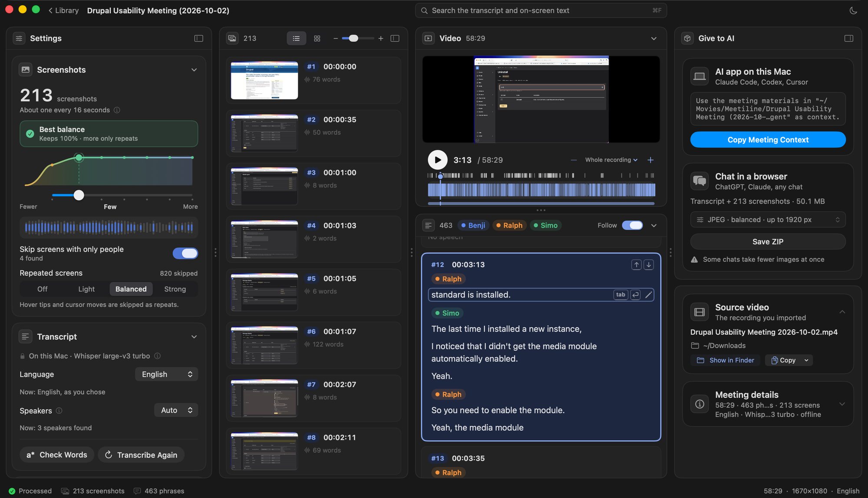The image size is (868, 498).
Task: Click the Fewer-More screenshots slider handle
Action: coord(79,195)
